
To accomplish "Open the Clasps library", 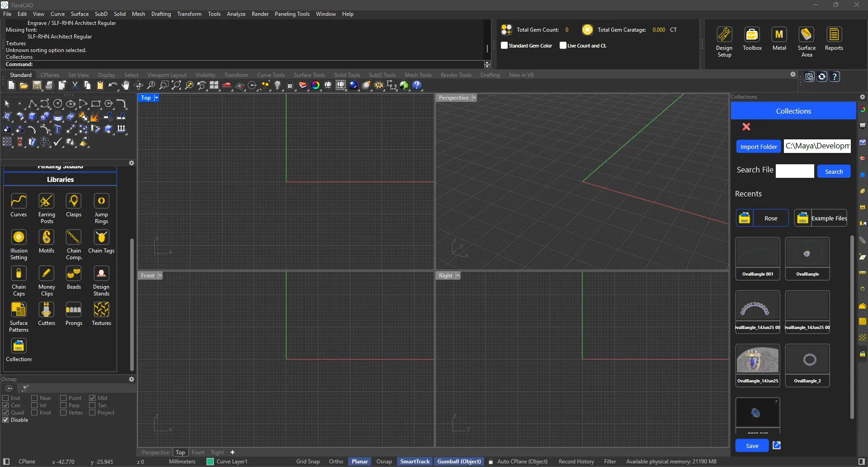I will coord(74,201).
